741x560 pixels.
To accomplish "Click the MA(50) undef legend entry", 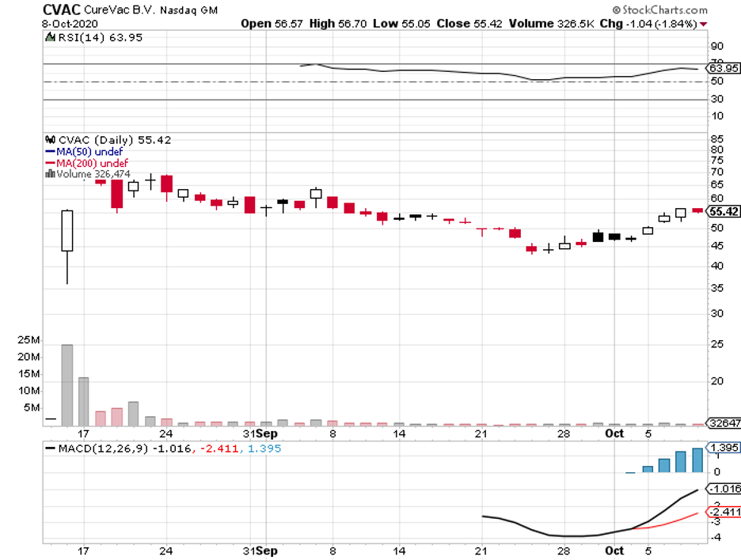I will pos(84,152).
